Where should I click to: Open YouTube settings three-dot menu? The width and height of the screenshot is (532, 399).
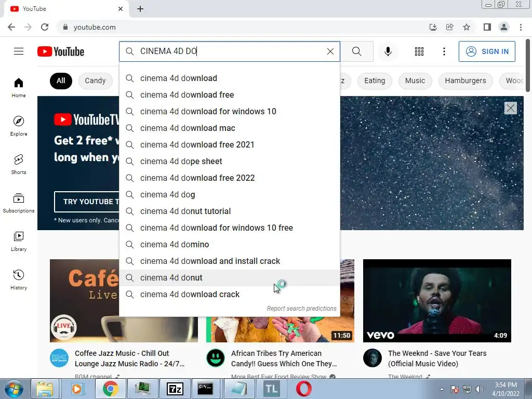pos(444,51)
